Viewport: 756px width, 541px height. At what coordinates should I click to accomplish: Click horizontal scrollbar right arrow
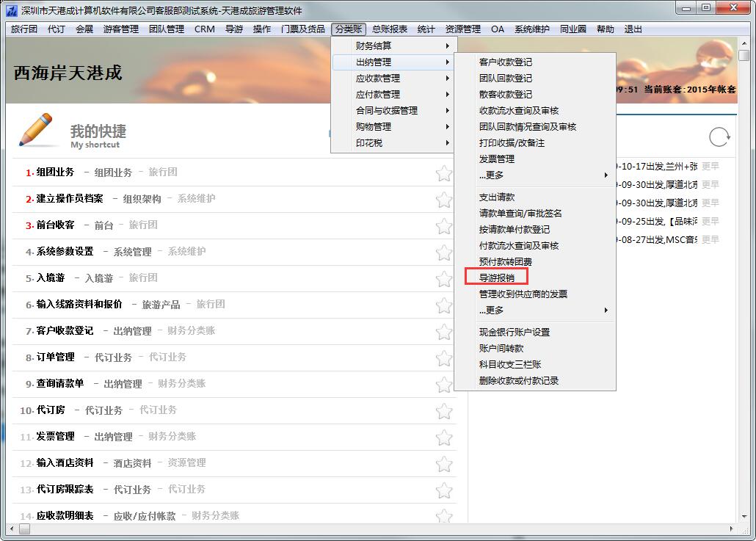coord(732,529)
